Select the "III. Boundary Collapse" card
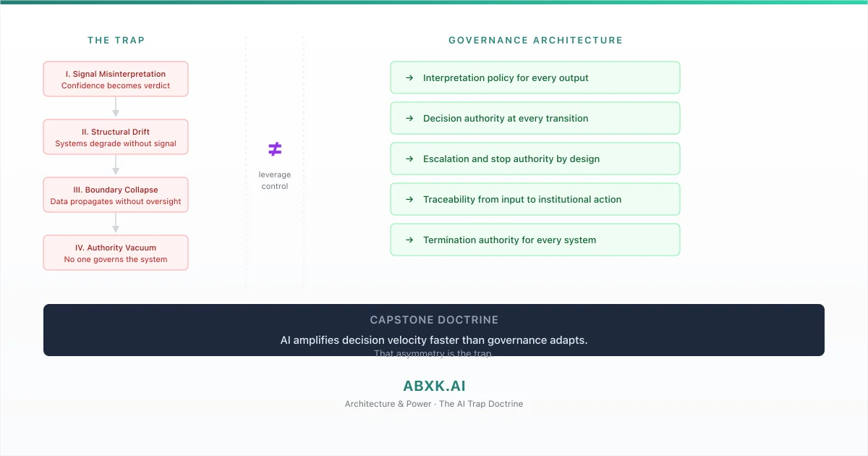This screenshot has width=868, height=456. (x=116, y=194)
